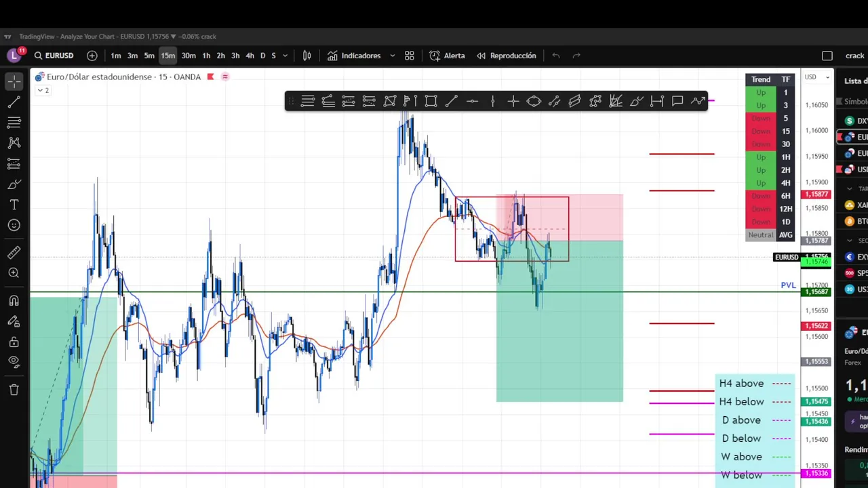Viewport: 868px width, 488px height.
Task: Open indicator templates grid icon
Action: pos(410,56)
